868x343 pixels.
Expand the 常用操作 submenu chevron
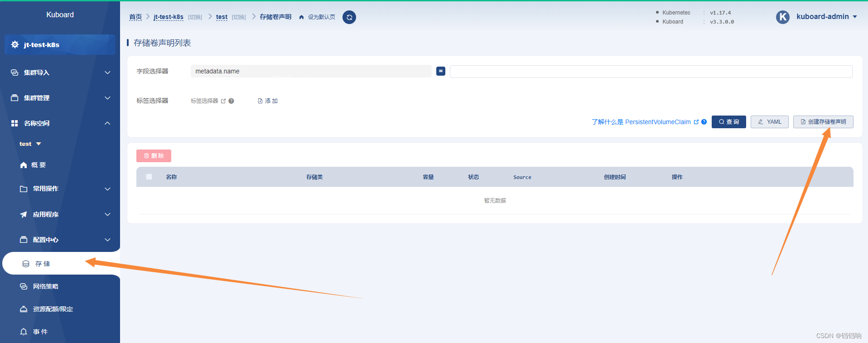coord(107,189)
